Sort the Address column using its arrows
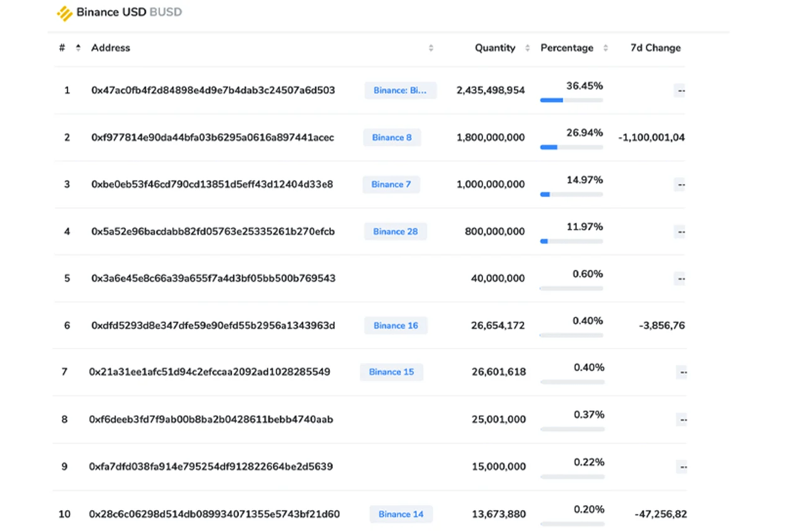This screenshot has width=801, height=532. tap(431, 48)
